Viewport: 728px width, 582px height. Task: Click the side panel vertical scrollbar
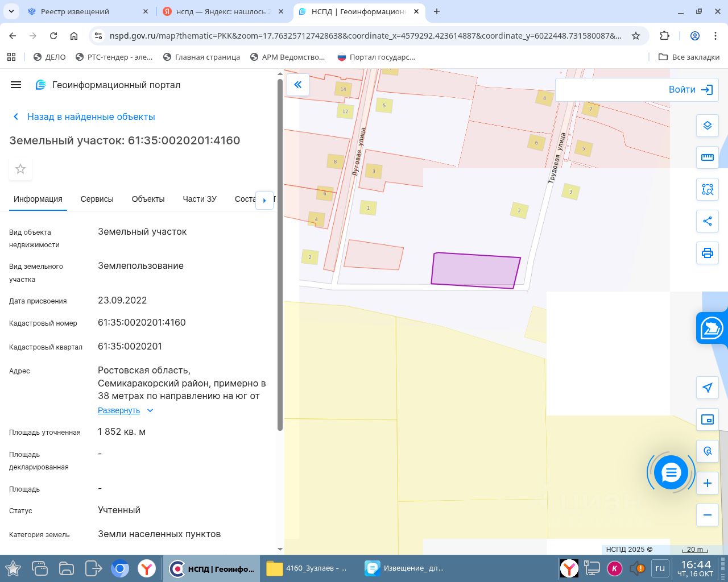point(280,256)
